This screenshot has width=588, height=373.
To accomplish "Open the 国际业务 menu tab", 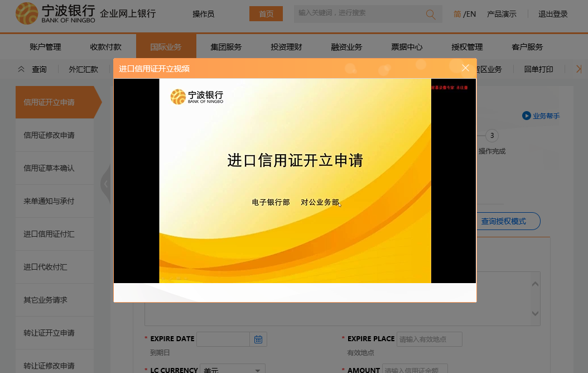I will (166, 47).
